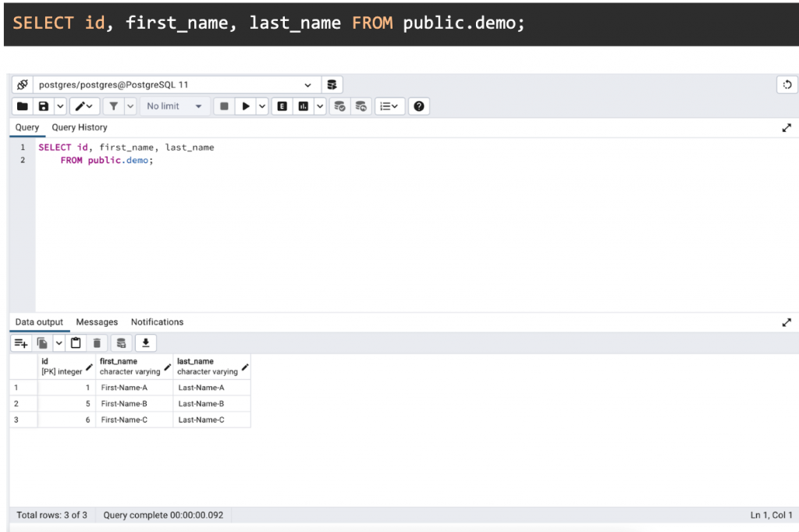Open the Notifications tab

click(x=157, y=322)
